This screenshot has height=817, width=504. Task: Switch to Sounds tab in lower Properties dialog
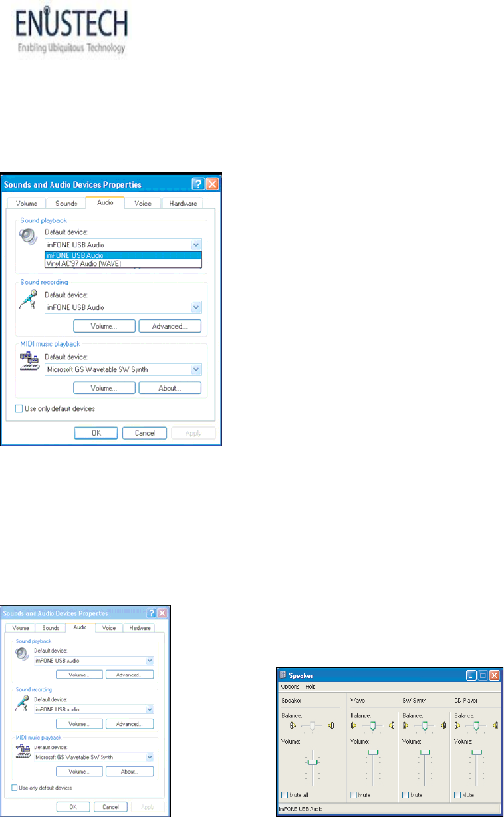point(51,628)
